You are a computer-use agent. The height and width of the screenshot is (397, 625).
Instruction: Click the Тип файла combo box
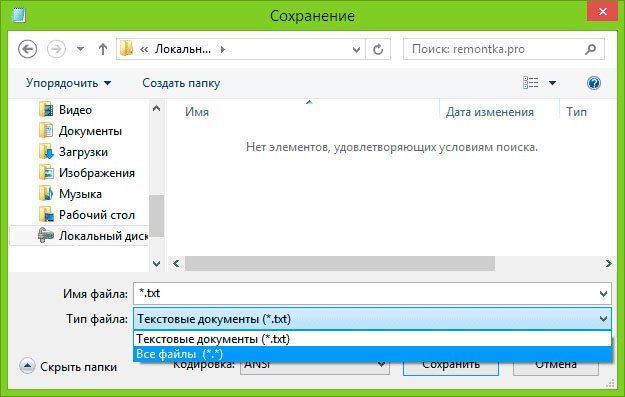pyautogui.click(x=372, y=319)
